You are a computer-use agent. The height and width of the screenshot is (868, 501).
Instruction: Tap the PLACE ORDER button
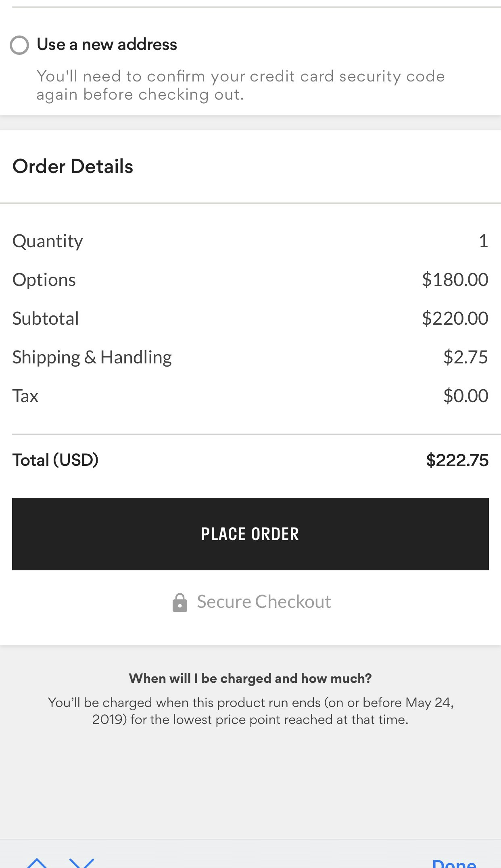tap(250, 534)
